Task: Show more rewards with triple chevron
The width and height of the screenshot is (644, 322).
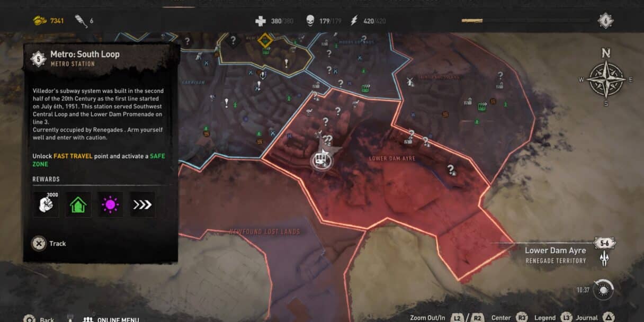Action: click(x=142, y=204)
